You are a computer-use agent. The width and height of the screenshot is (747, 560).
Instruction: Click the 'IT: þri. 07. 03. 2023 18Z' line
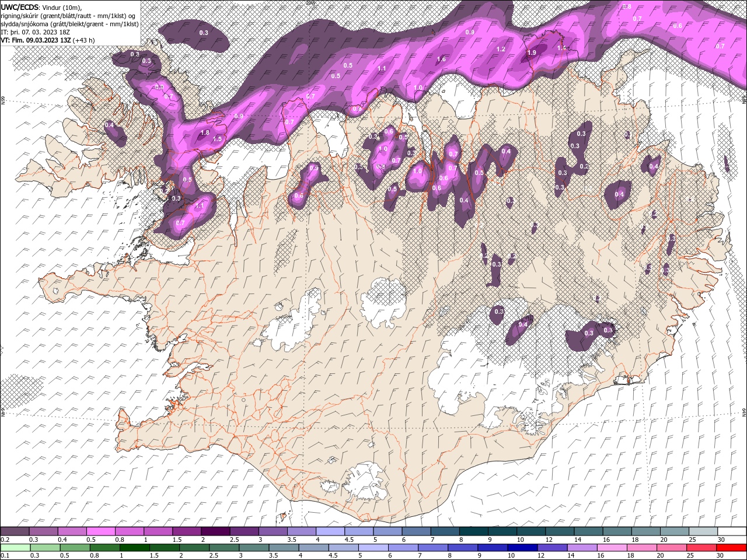tap(35, 32)
